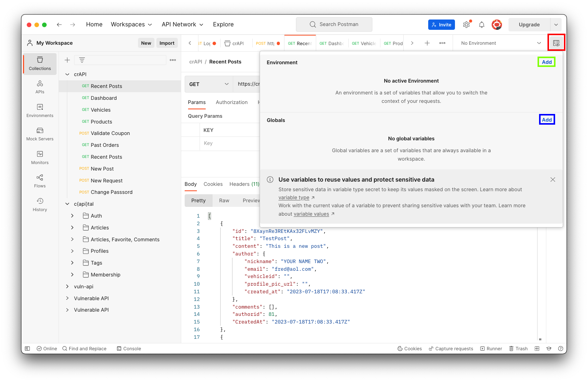Viewport: 588px width, 382px height.
Task: Open the help icon in status bar
Action: (560, 349)
